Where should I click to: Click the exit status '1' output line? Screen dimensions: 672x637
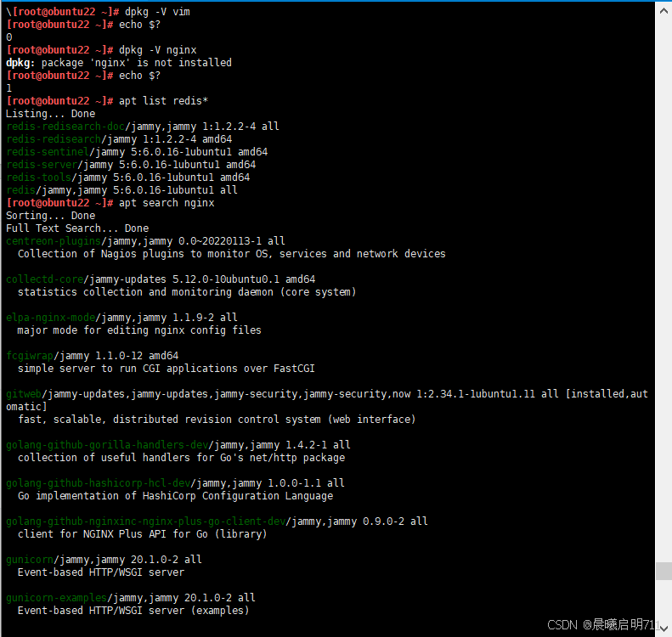tap(9, 88)
